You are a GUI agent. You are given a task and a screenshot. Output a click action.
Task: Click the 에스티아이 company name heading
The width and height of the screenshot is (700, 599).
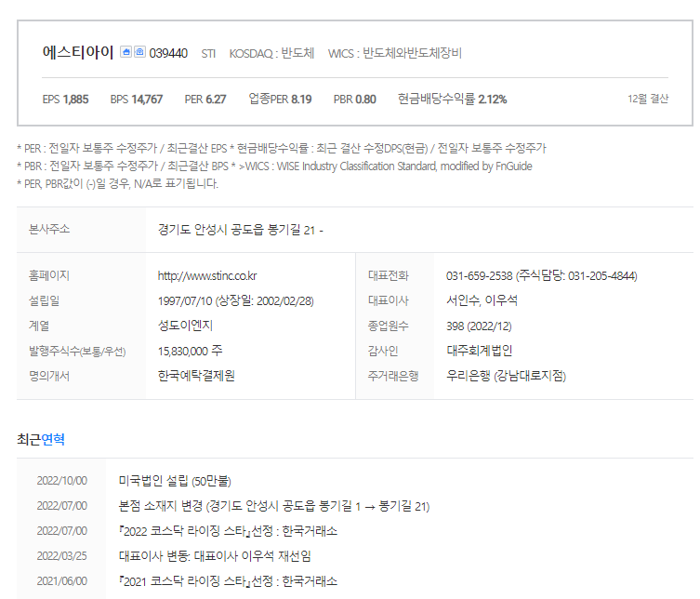click(78, 52)
